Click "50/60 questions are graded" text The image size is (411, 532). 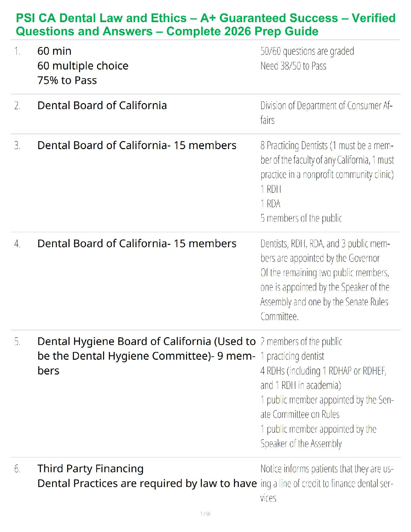pyautogui.click(x=307, y=51)
